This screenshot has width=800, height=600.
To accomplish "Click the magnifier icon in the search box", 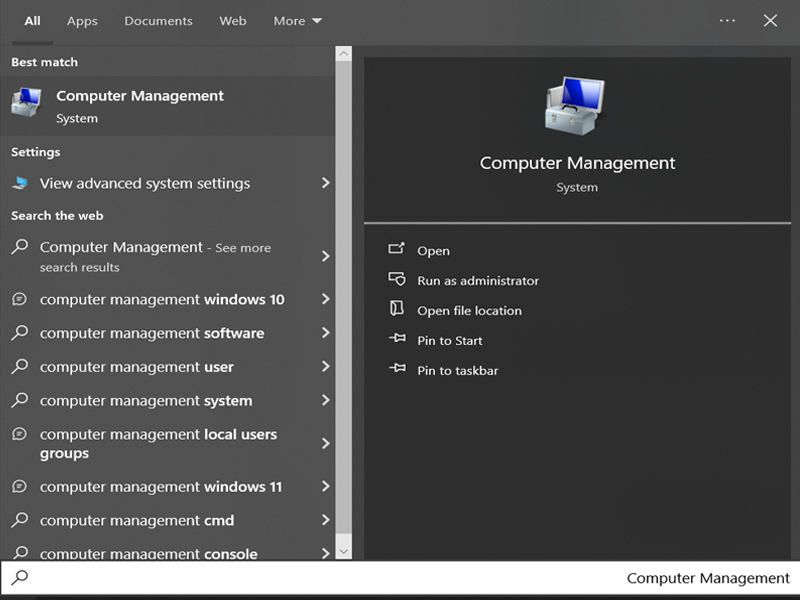I will point(20,578).
